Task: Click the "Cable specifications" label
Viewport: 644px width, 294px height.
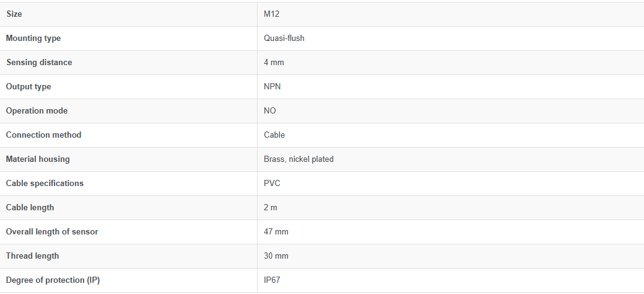Action: click(x=45, y=184)
